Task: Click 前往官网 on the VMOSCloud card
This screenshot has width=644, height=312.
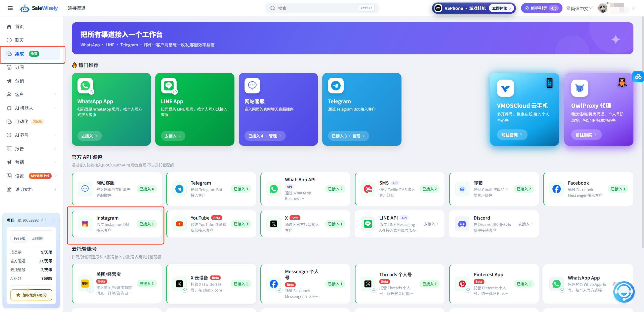Action: [512, 135]
